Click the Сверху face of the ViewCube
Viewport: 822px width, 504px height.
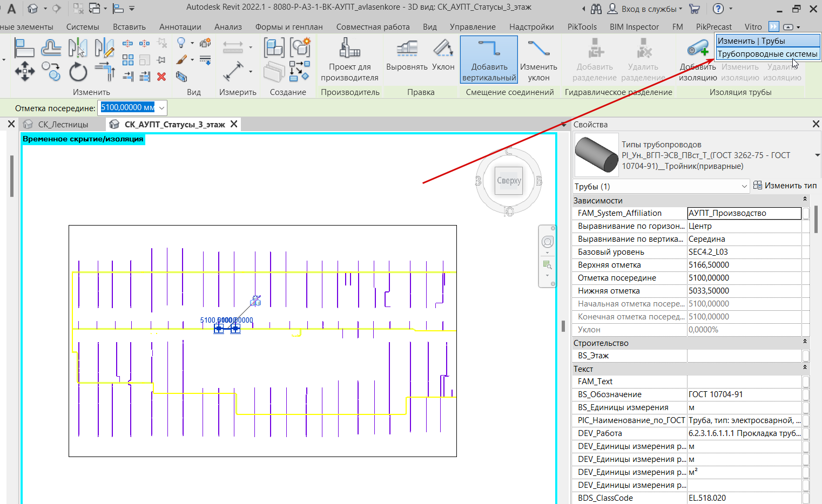point(509,181)
